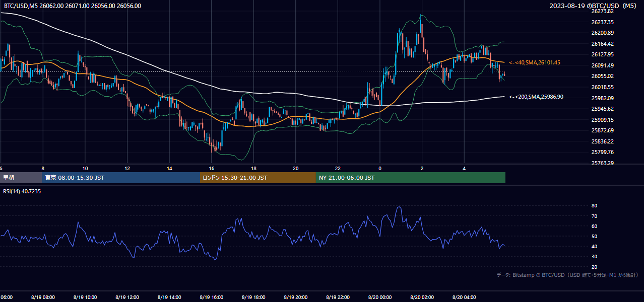Click price axis label 26091.49

[602, 65]
